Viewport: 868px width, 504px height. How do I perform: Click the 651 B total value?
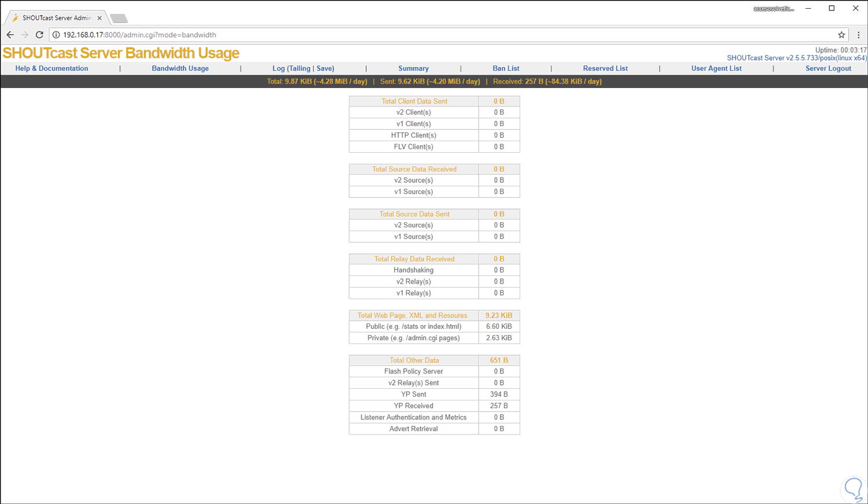click(499, 360)
